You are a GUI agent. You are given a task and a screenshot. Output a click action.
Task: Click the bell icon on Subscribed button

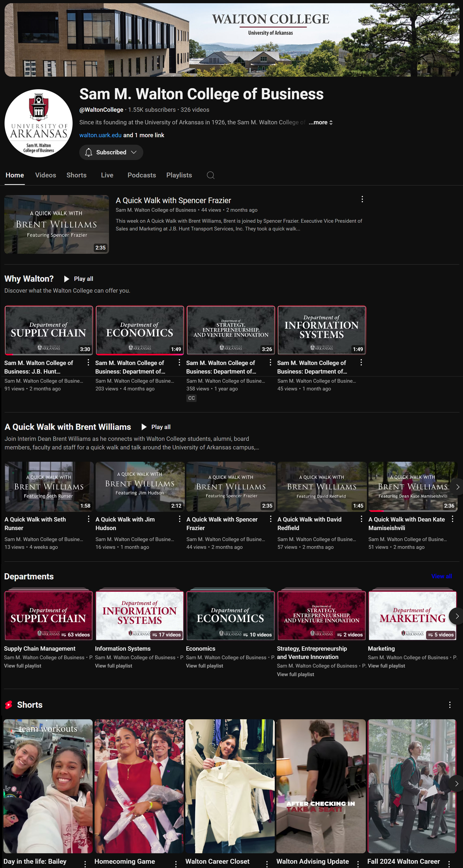coord(89,152)
